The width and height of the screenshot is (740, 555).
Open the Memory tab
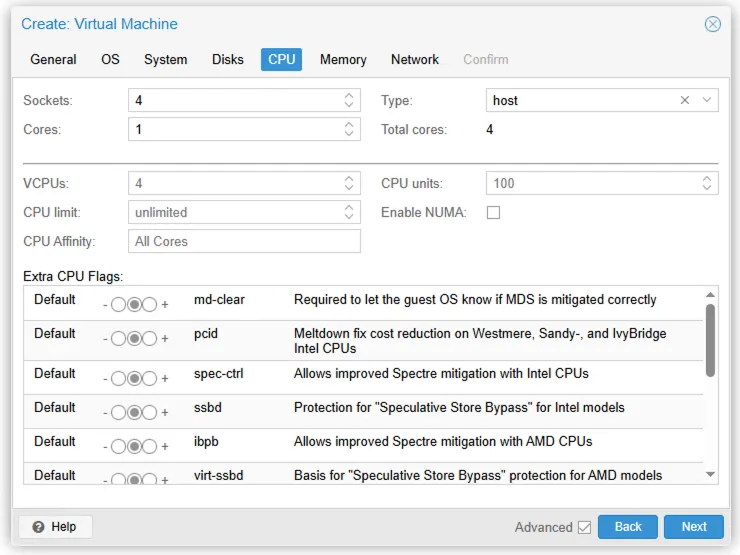point(343,59)
